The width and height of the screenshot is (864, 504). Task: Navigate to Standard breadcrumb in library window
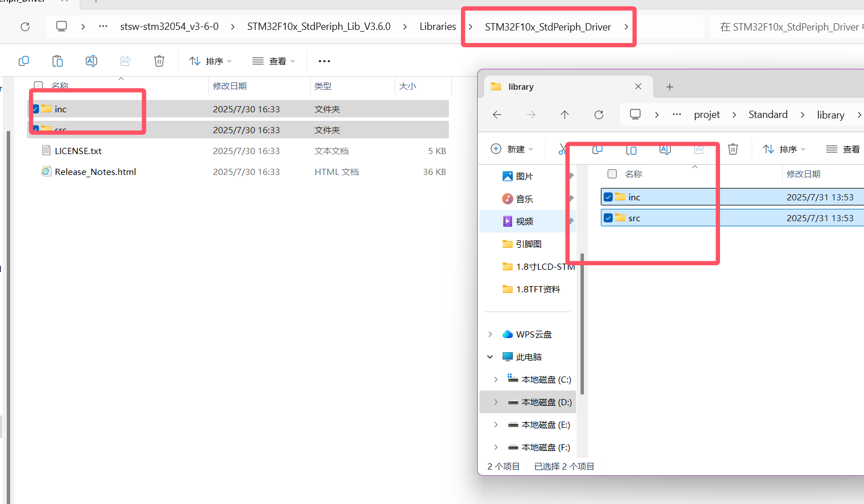tap(768, 115)
